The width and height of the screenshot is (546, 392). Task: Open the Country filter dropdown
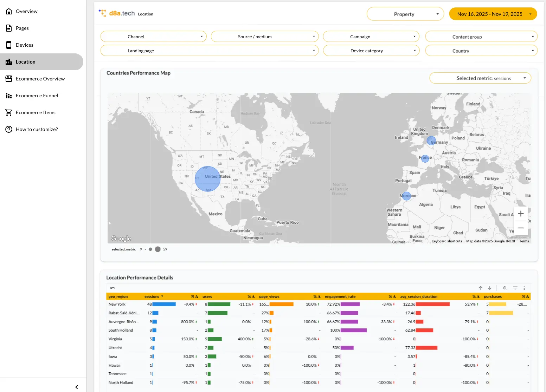point(481,51)
